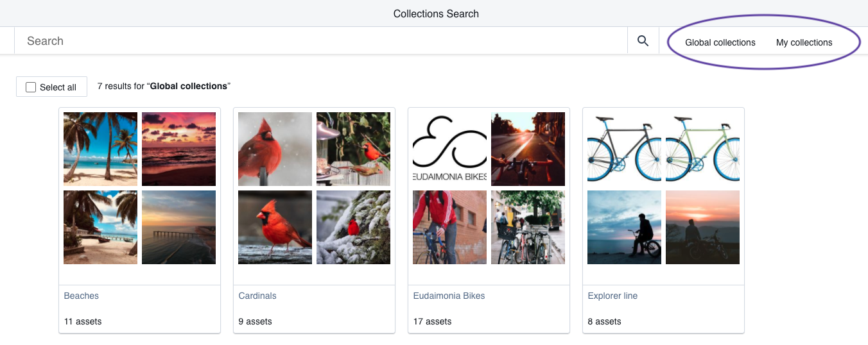Open the Eudaimonia Bikes collection link

tap(449, 296)
